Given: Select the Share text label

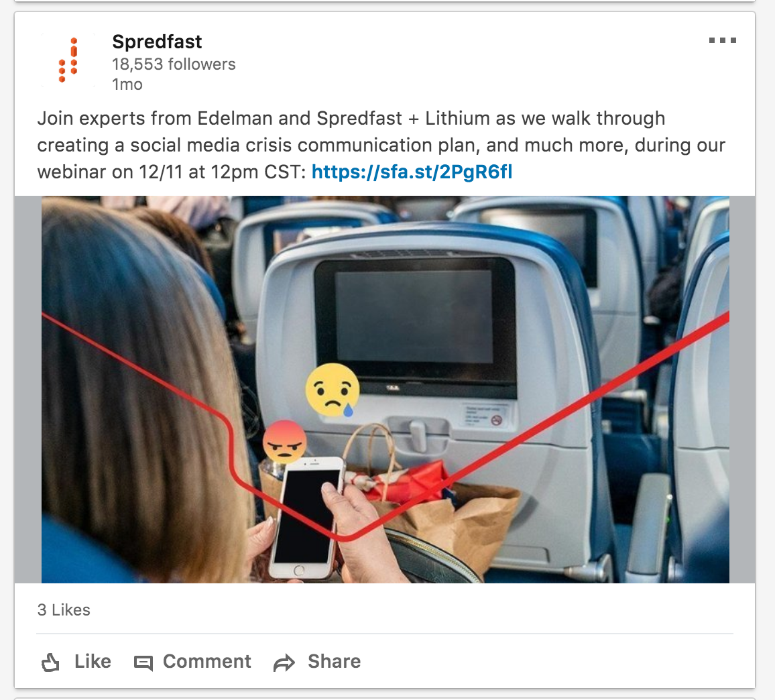Looking at the screenshot, I should [x=334, y=661].
